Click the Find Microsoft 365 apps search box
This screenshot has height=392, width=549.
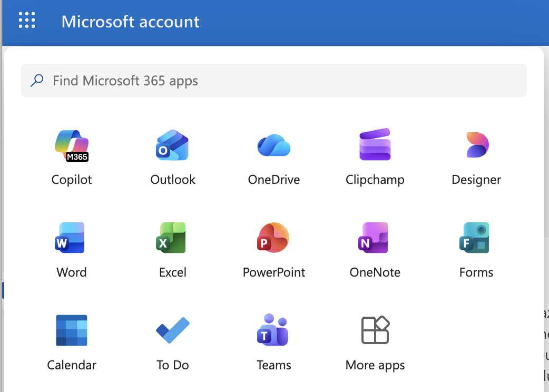274,81
